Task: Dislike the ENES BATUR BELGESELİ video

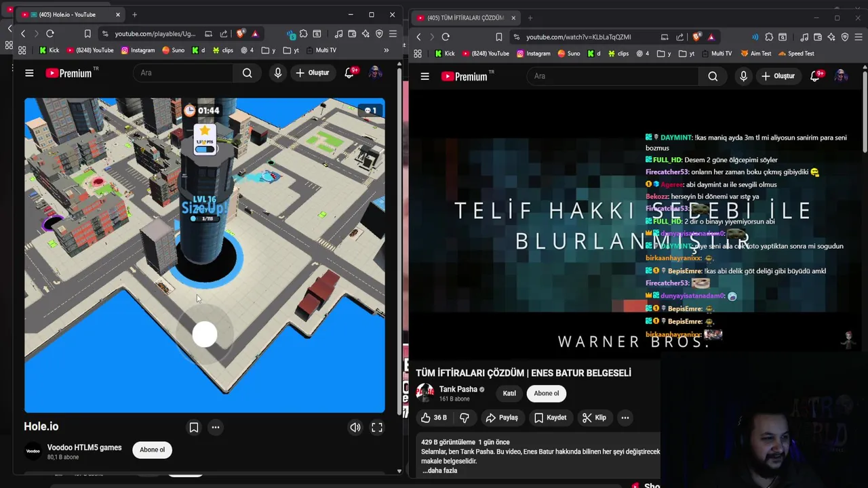Action: pos(465,418)
